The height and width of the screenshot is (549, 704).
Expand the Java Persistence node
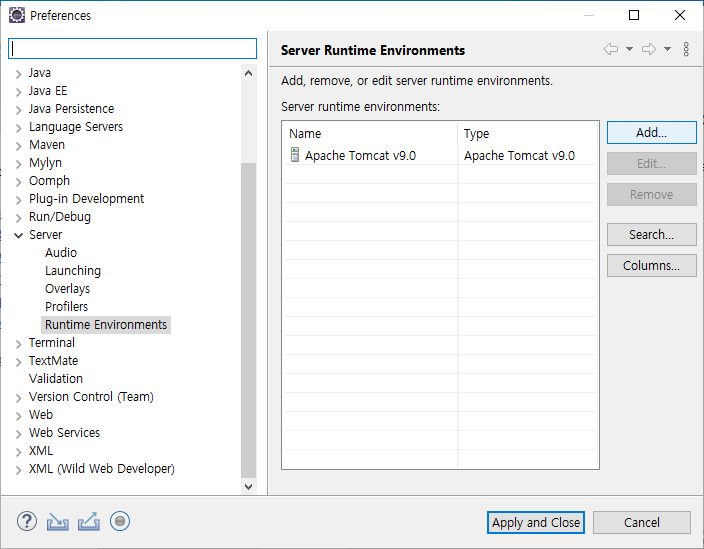point(18,110)
